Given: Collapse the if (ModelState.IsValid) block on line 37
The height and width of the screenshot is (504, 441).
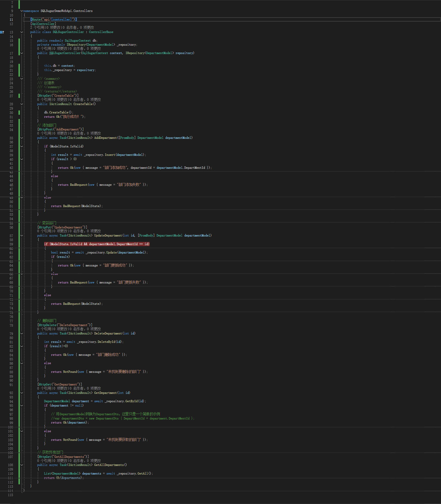Looking at the screenshot, I should coord(22,146).
